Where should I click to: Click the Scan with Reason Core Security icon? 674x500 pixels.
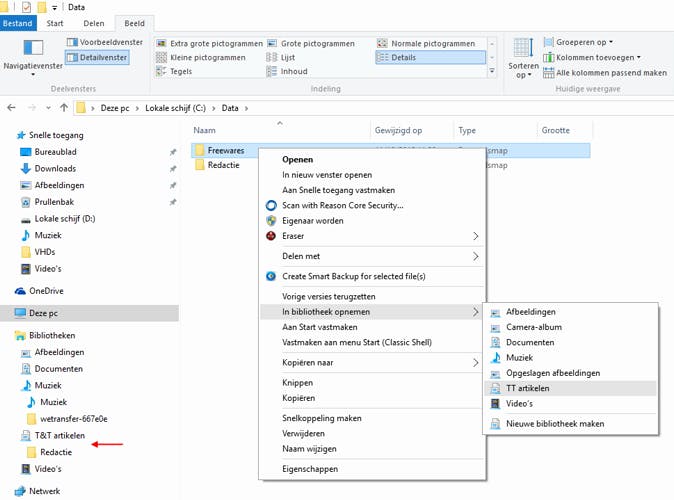(270, 205)
